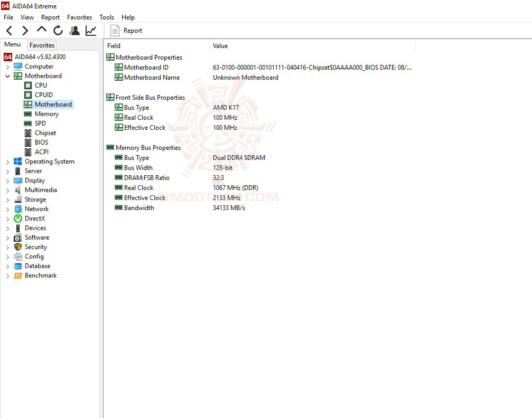Click the Forward navigation arrow
Viewport: 532px width, 418px height.
[25, 31]
